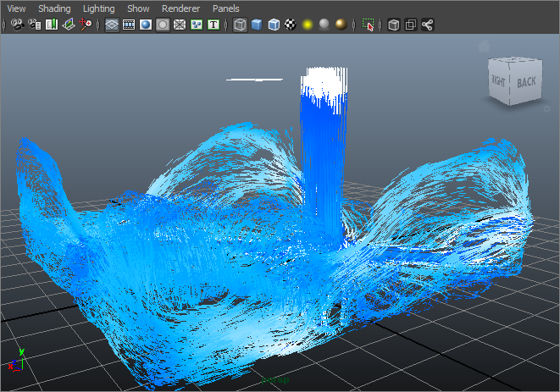This screenshot has height=392, width=560.
Task: Toggle Wireframe on Shaded cube icon
Action: pos(274,25)
